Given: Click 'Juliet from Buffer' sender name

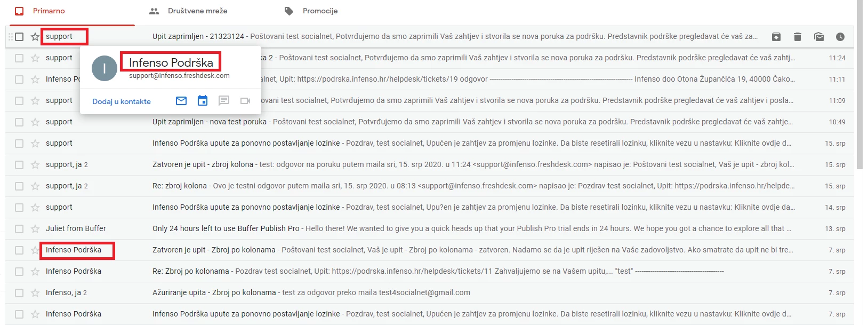Looking at the screenshot, I should 76,228.
